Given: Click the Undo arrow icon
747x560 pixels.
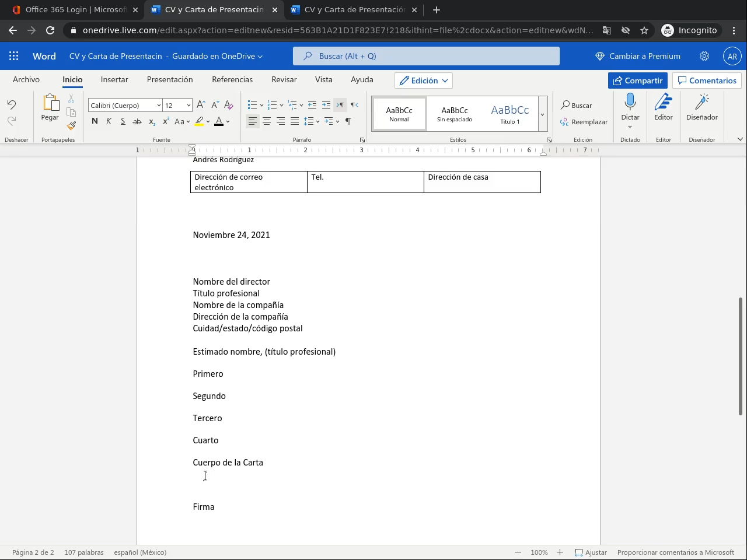Looking at the screenshot, I should point(12,105).
